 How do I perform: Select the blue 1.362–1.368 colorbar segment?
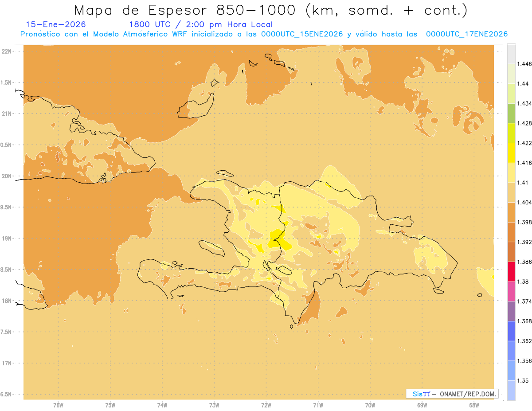click(511, 331)
